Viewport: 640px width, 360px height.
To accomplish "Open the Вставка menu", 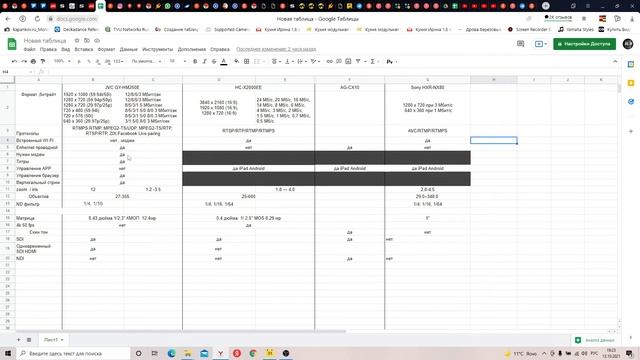I will [84, 49].
